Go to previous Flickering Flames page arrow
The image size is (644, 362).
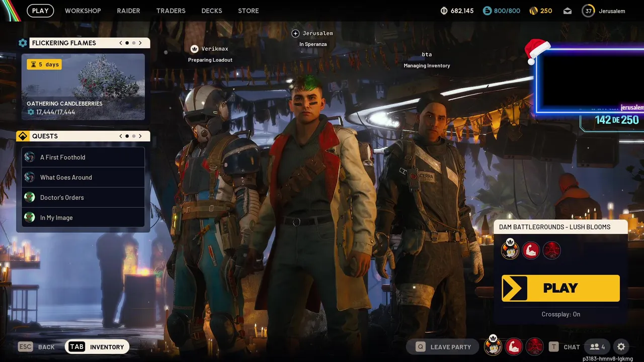pos(121,43)
